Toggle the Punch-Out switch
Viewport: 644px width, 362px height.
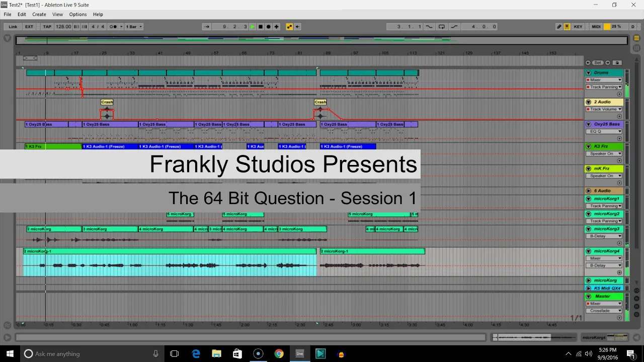[x=454, y=27]
